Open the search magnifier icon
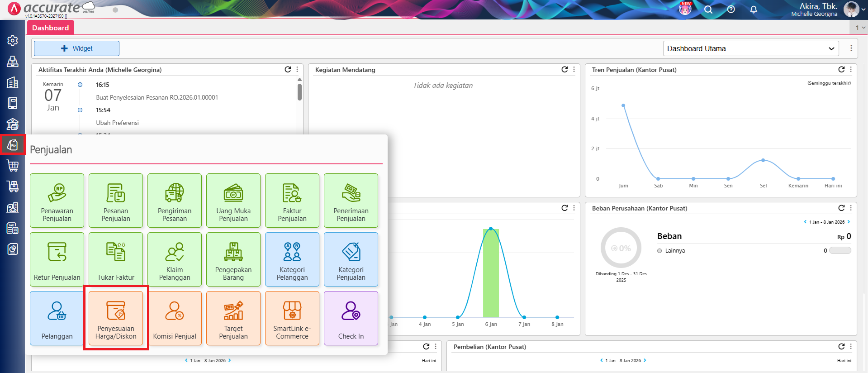The height and width of the screenshot is (373, 868). pyautogui.click(x=708, y=10)
